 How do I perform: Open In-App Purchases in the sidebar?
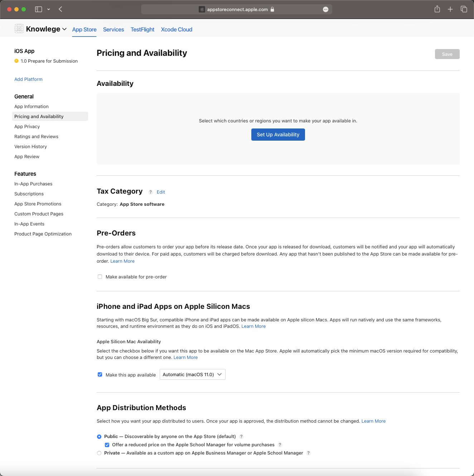33,184
